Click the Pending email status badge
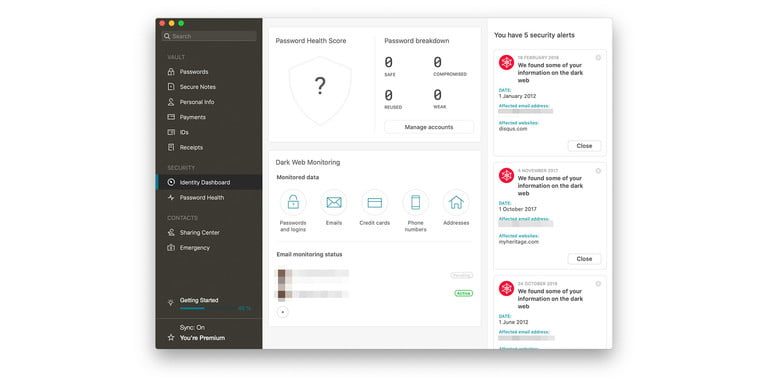This screenshot has height=384, width=768. coord(461,275)
